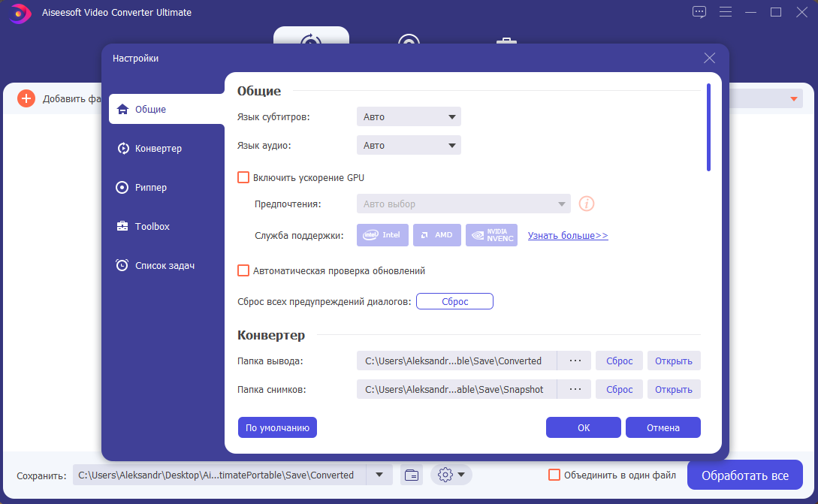This screenshot has width=818, height=504.
Task: Open the feedback chat icon in title bar
Action: 699,12
